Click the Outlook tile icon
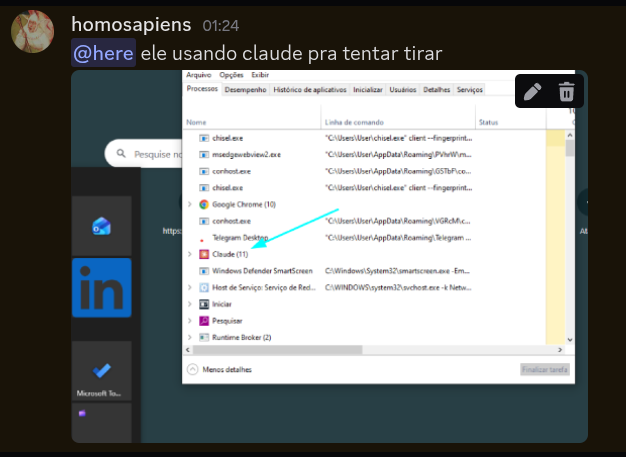 pyautogui.click(x=101, y=226)
